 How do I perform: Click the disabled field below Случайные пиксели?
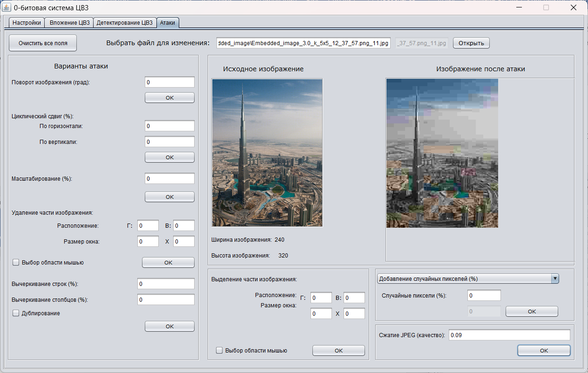(484, 312)
